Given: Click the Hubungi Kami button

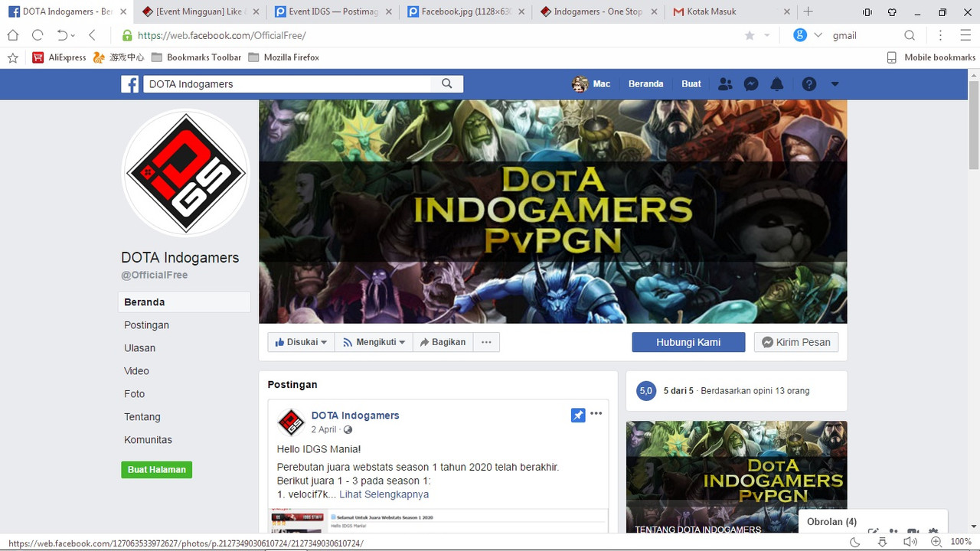Looking at the screenshot, I should pos(688,342).
